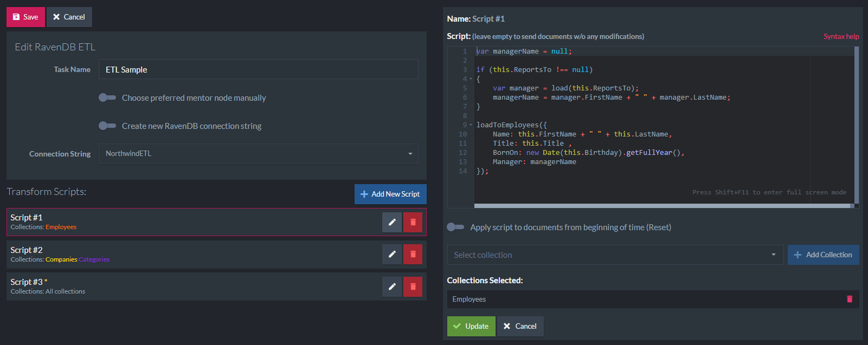Click the Task Name input field
Image resolution: width=868 pixels, height=345 pixels.
click(x=259, y=69)
